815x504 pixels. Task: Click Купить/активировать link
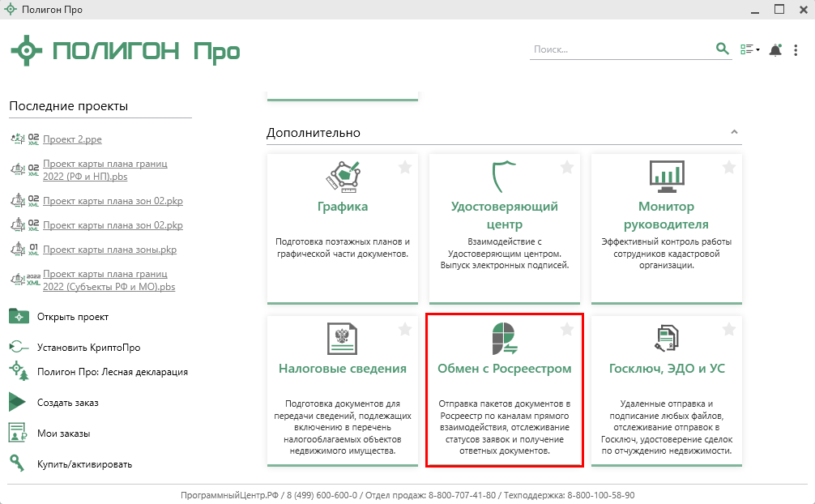(x=84, y=464)
